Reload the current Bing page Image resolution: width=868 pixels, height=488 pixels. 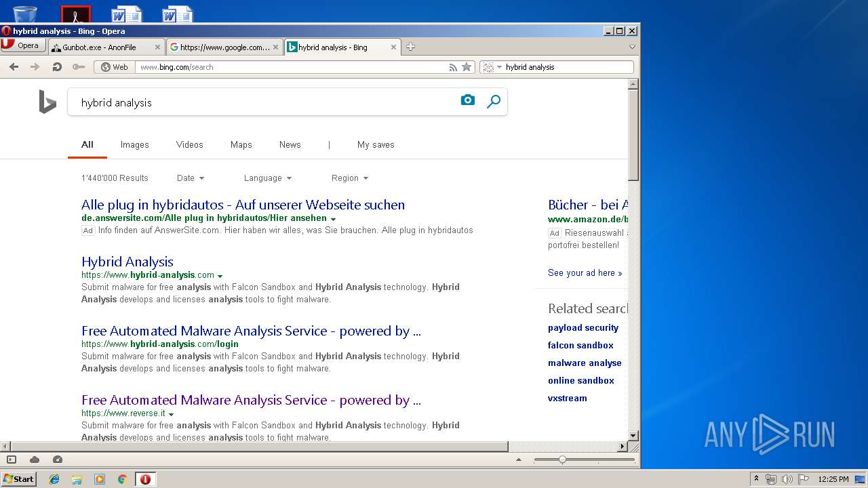tap(57, 67)
